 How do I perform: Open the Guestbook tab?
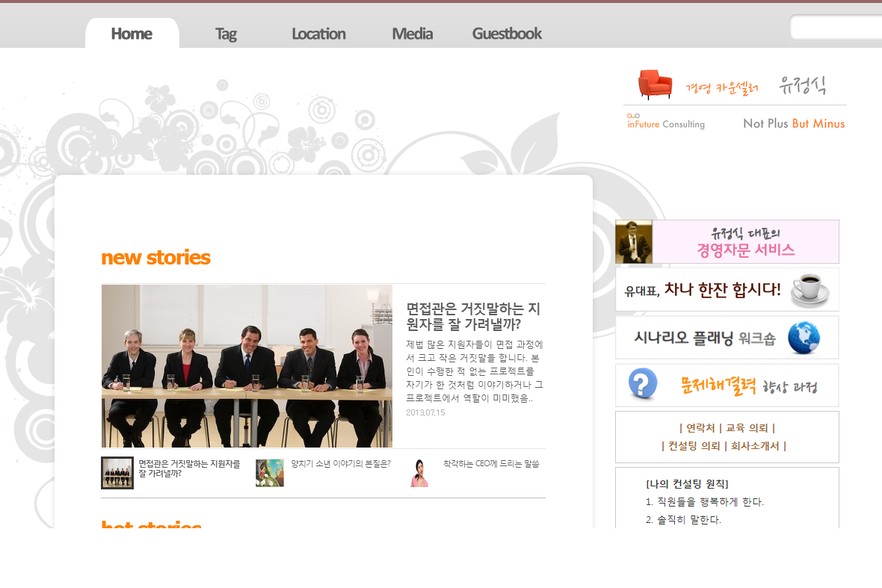click(506, 33)
